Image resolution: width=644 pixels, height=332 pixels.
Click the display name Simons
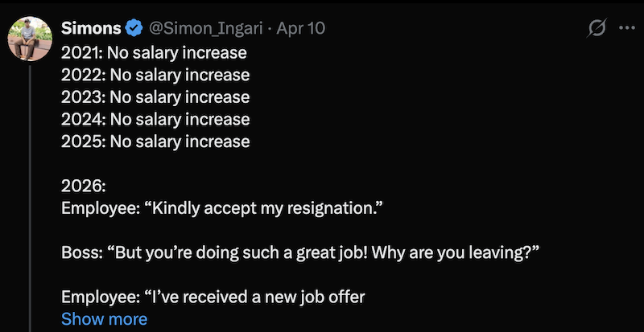(x=92, y=29)
